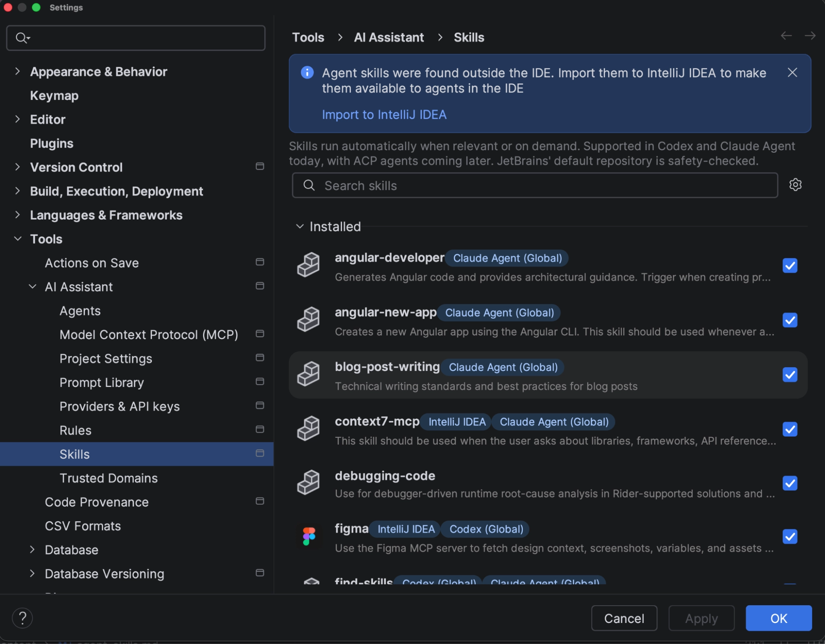This screenshot has width=825, height=644.
Task: Click the AI Assistant breadcrumb
Action: click(389, 38)
